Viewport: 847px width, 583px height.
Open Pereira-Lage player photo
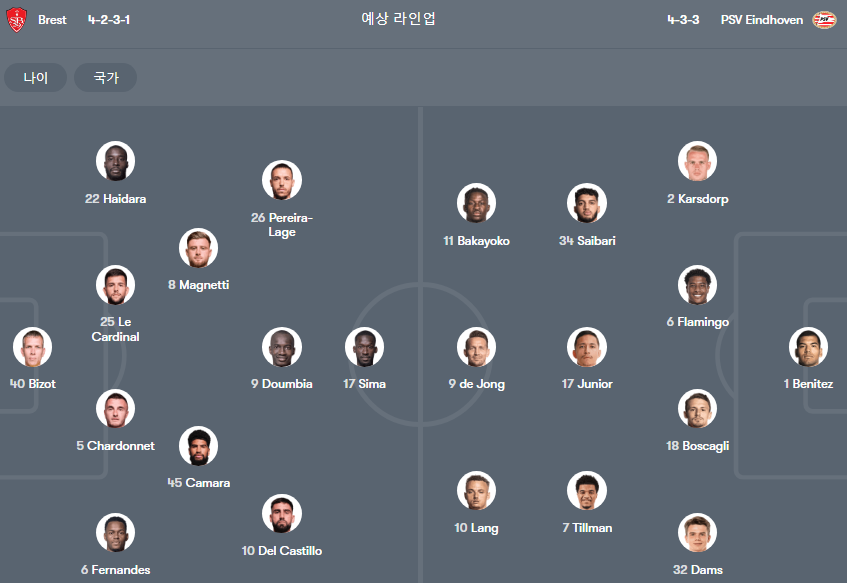coord(282,180)
